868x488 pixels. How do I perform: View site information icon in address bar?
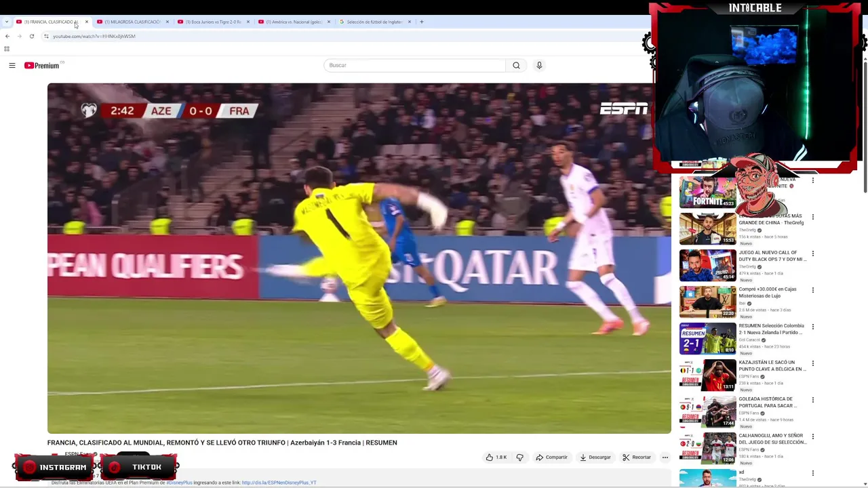pos(46,36)
